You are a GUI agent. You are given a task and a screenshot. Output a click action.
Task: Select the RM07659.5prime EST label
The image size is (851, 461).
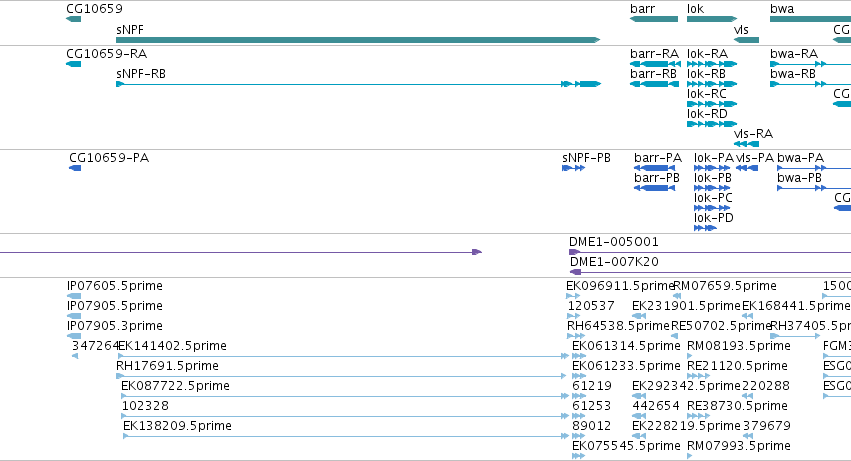pos(725,286)
